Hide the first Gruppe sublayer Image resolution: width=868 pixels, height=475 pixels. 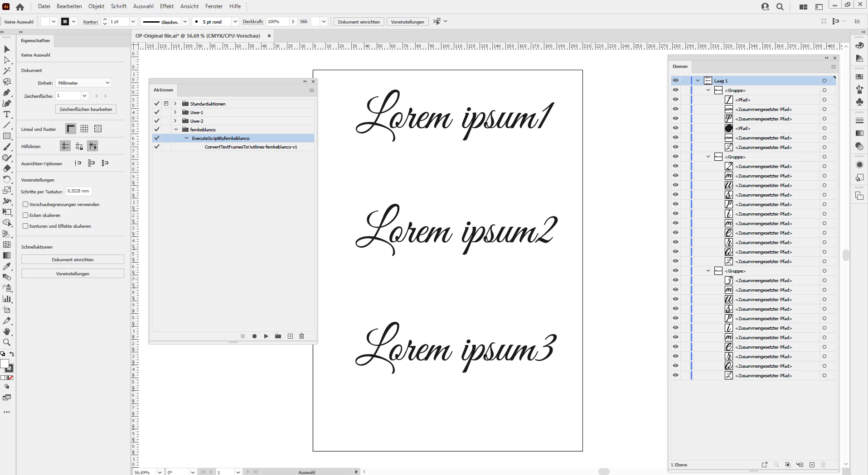pyautogui.click(x=675, y=90)
